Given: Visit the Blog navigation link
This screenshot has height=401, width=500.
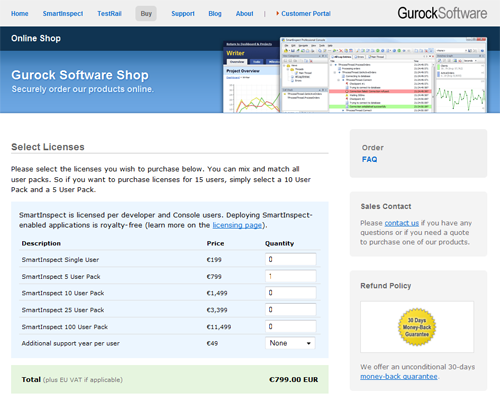Looking at the screenshot, I should point(215,14).
